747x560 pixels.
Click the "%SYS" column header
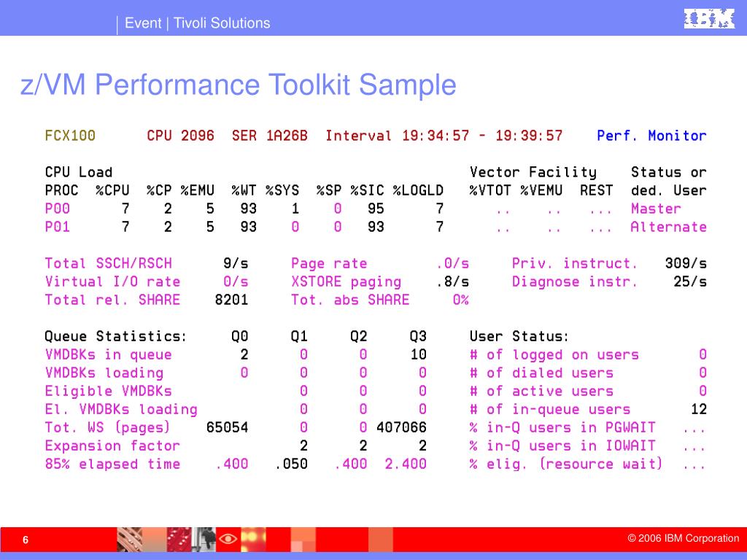[x=282, y=190]
